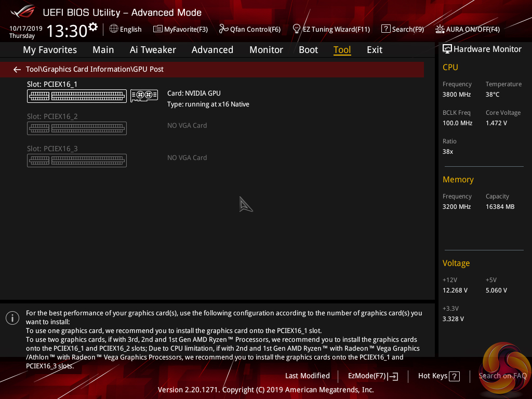Open the Exit tab
This screenshot has height=399, width=532.
(375, 50)
